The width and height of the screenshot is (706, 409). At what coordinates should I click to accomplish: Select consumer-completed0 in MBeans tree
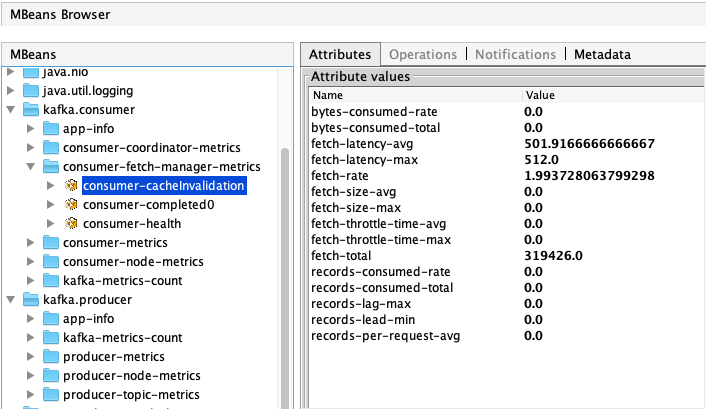(149, 204)
